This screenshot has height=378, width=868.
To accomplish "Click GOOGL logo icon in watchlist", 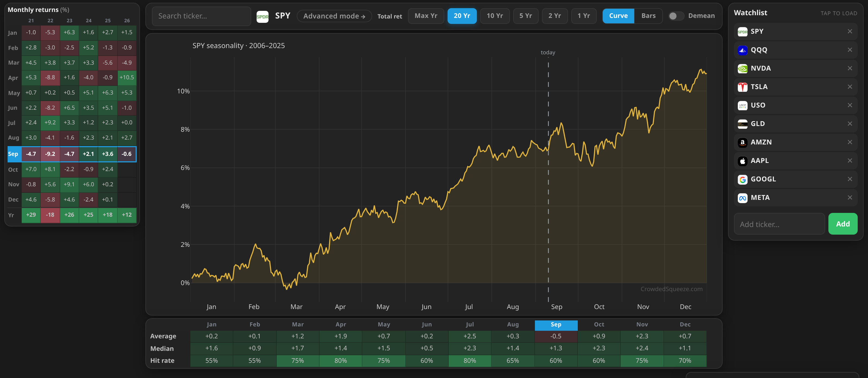I will tap(742, 179).
